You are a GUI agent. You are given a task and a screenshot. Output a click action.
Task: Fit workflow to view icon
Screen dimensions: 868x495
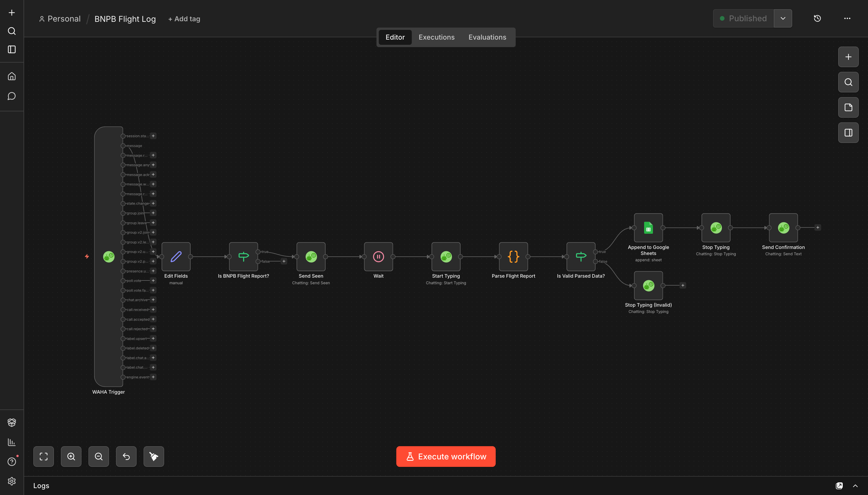(x=44, y=456)
